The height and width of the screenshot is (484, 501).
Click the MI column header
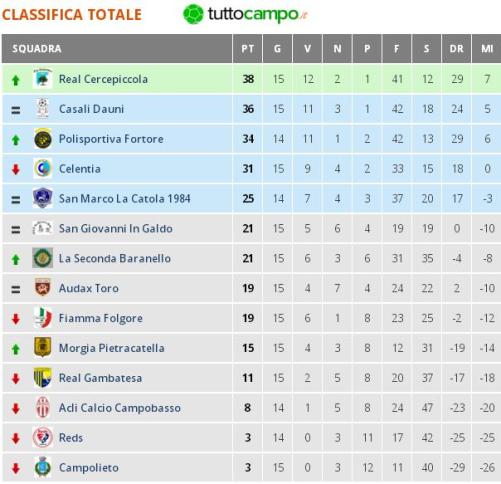point(487,49)
